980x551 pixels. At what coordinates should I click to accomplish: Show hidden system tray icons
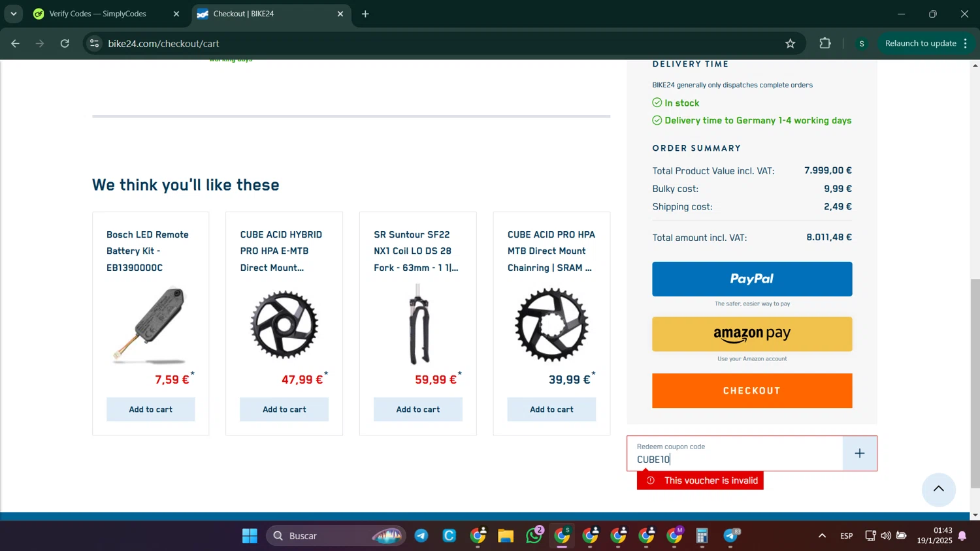[822, 536]
